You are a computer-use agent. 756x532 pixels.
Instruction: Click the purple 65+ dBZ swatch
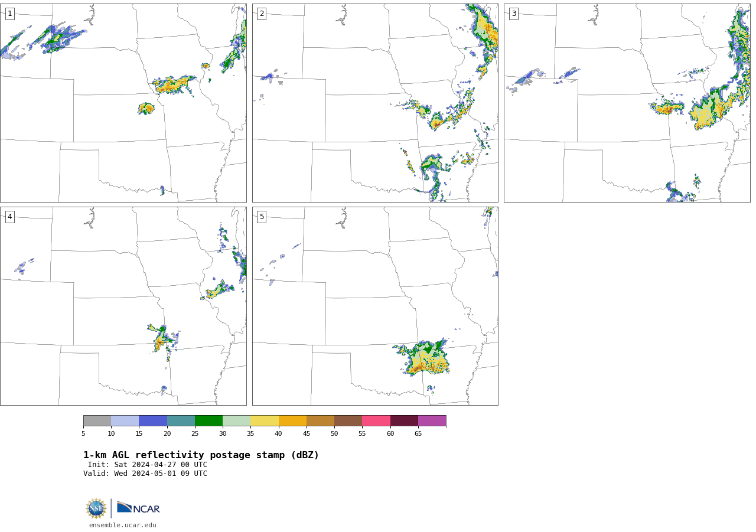[x=432, y=421]
